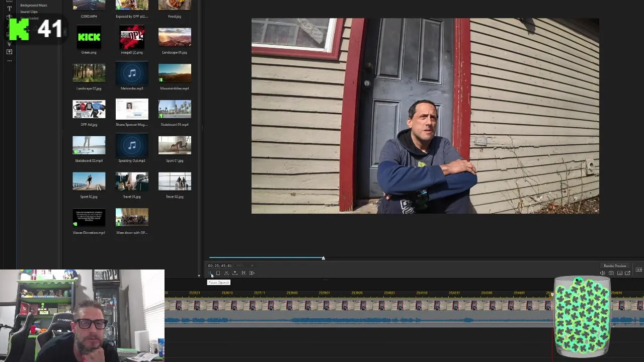The height and width of the screenshot is (362, 644).
Task: Select the Mountainbiker.mp4 thumbnail
Action: pos(175,73)
